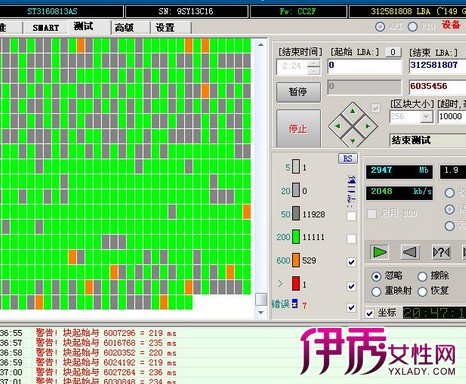Click the red block legend icon

click(296, 283)
